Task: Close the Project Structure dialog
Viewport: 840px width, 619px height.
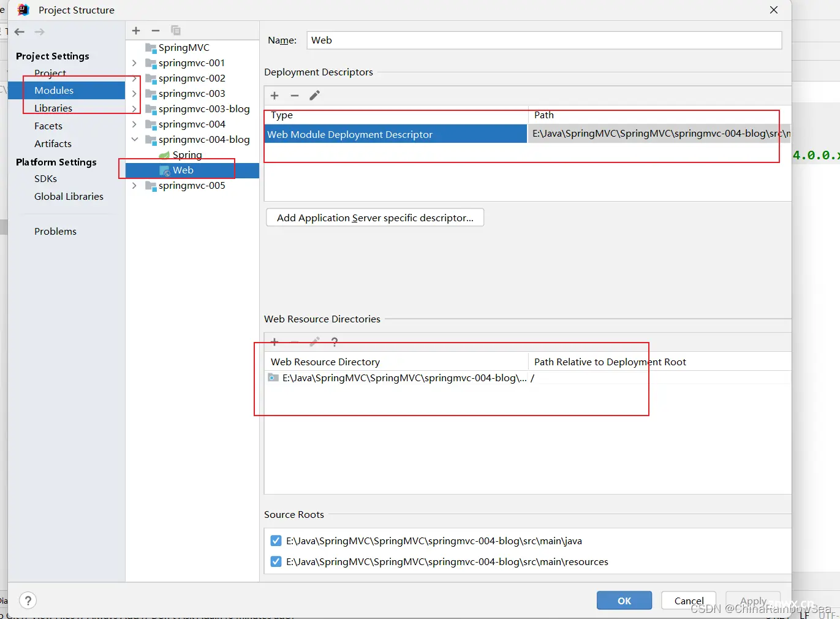Action: [774, 10]
